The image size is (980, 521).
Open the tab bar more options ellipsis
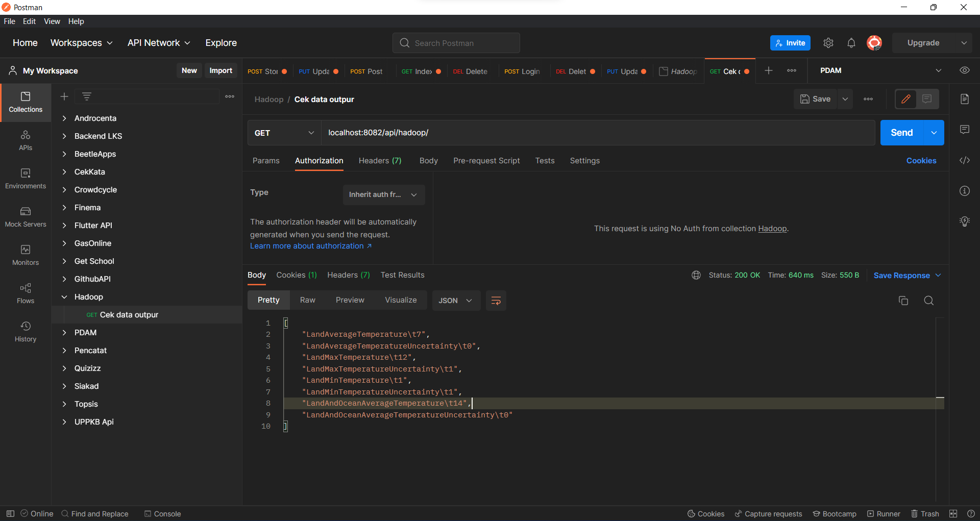[x=792, y=71]
